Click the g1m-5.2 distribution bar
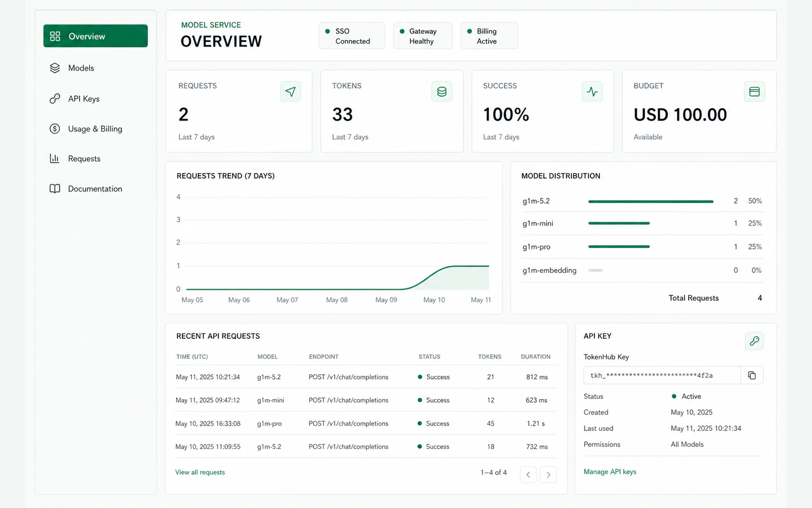This screenshot has width=812, height=508. (x=651, y=202)
